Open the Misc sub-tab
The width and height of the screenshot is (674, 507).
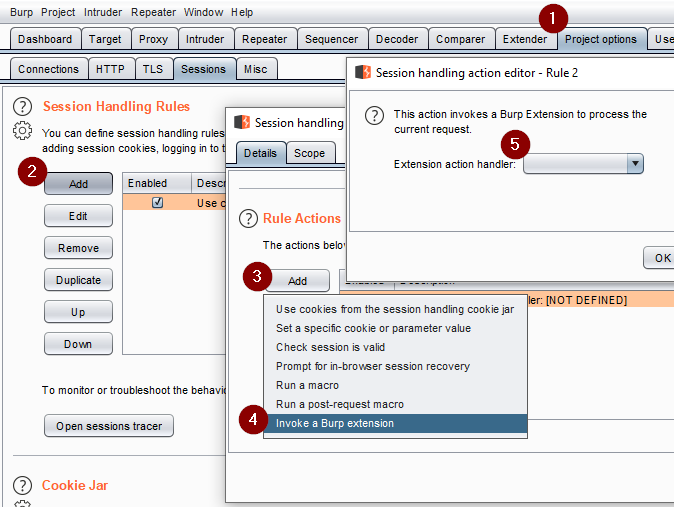coord(256,69)
